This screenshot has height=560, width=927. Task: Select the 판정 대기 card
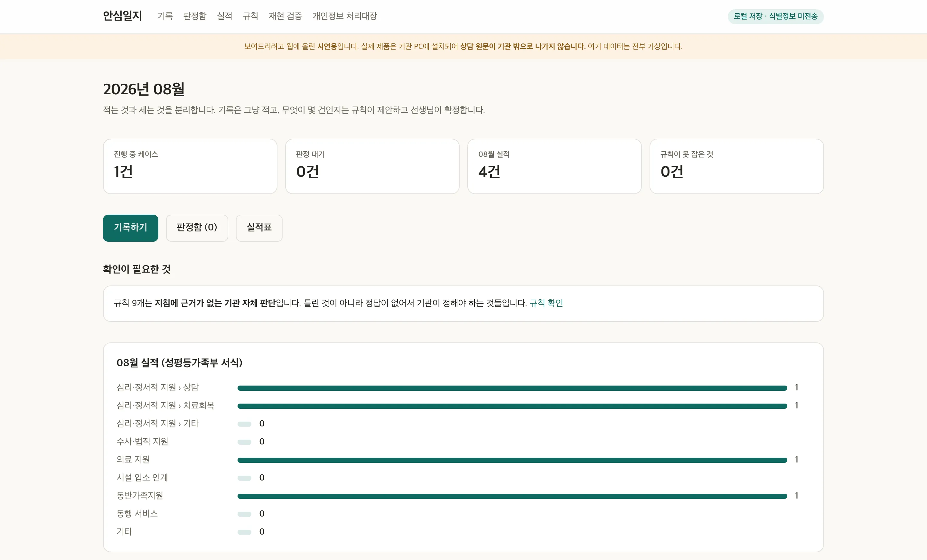pos(372,166)
